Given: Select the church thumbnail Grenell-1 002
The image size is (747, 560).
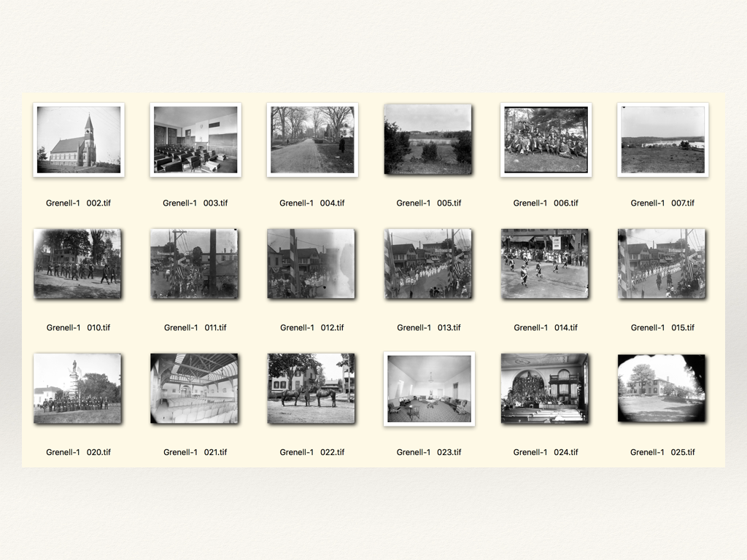Looking at the screenshot, I should point(79,140).
